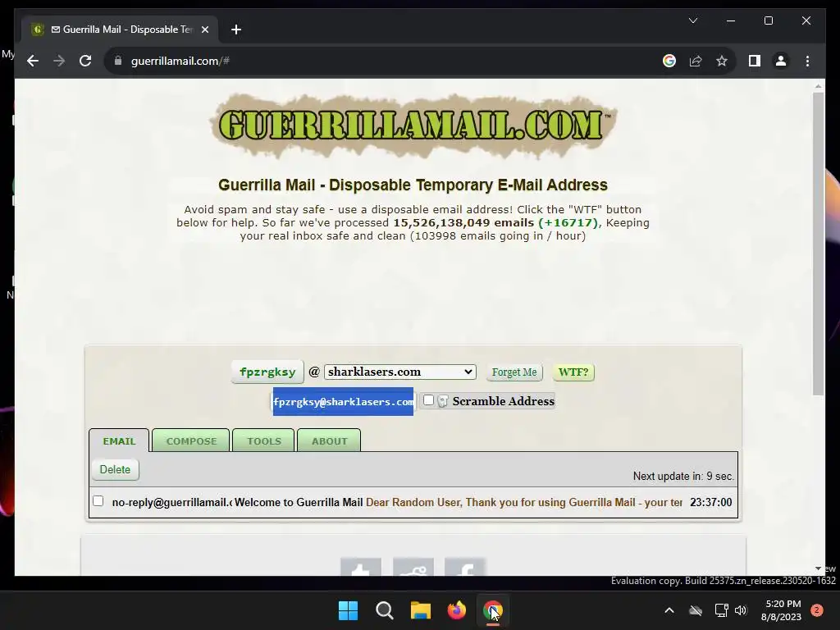
Task: Open File Explorer from taskbar
Action: click(421, 610)
